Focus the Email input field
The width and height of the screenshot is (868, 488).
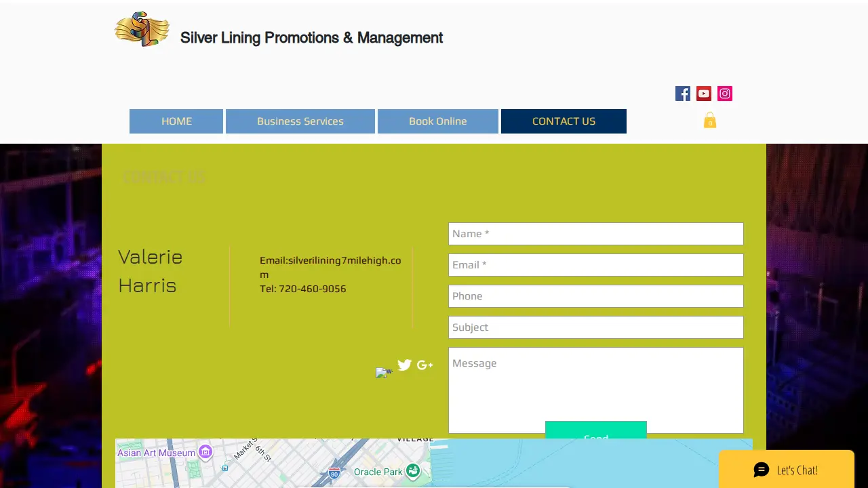[x=596, y=265]
